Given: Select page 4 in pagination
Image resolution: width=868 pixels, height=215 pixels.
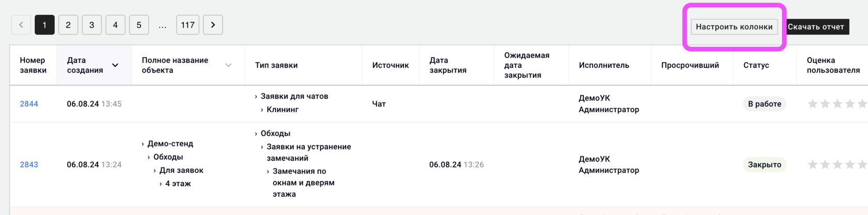Looking at the screenshot, I should [x=115, y=25].
